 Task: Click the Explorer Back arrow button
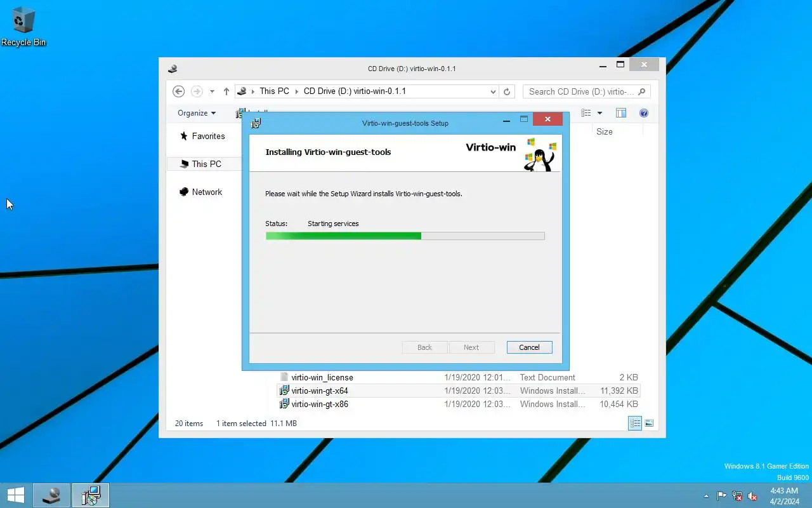coord(178,91)
